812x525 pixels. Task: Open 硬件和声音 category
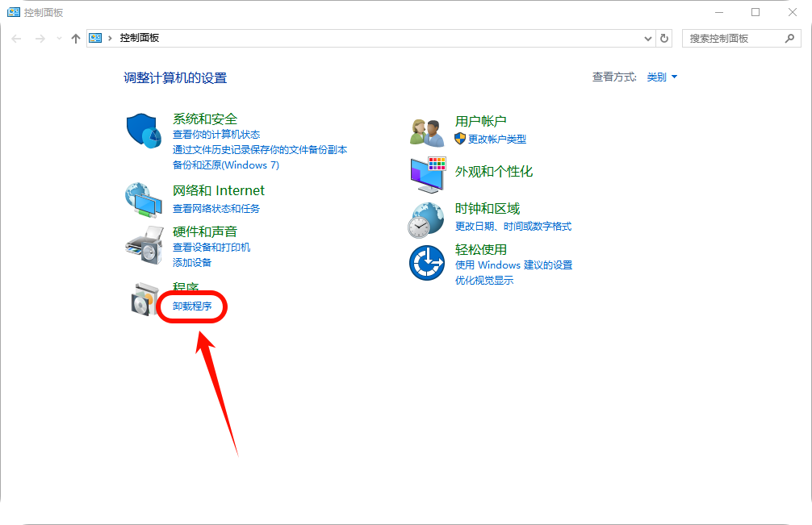205,231
